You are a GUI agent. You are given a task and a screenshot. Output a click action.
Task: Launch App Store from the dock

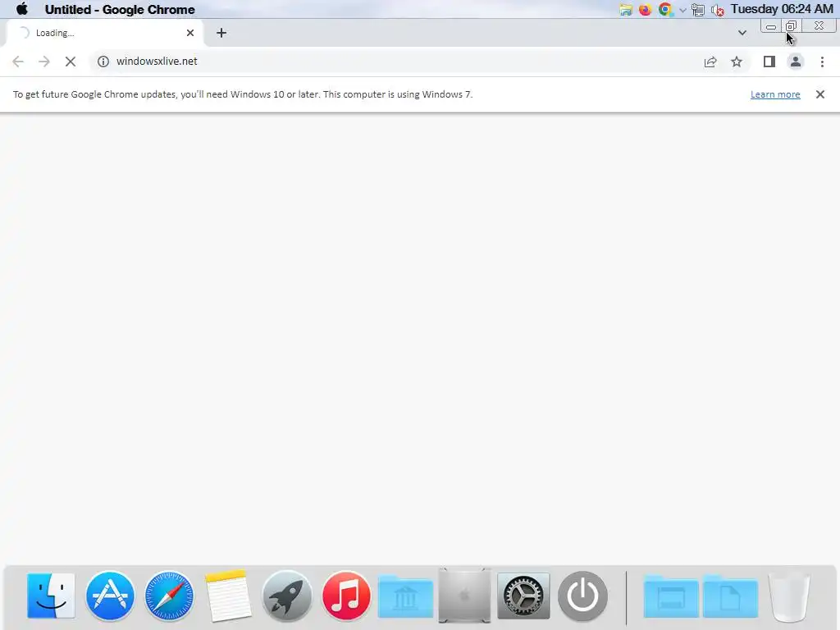click(110, 596)
